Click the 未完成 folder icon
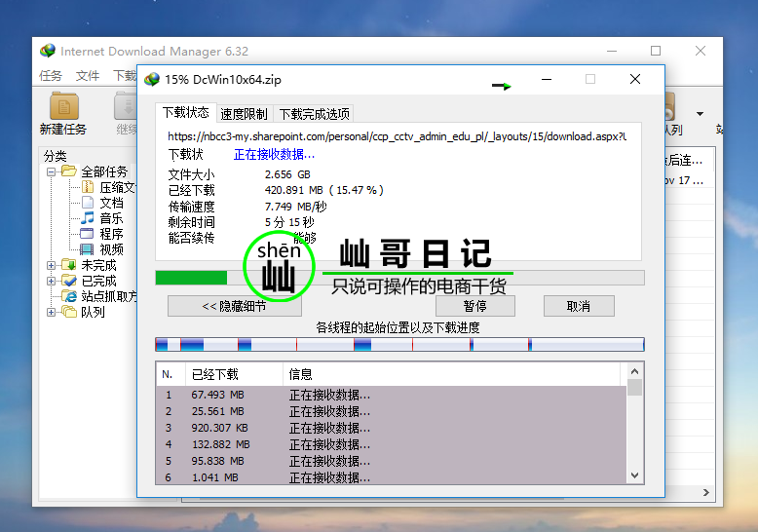Image resolution: width=758 pixels, height=532 pixels. [x=69, y=265]
